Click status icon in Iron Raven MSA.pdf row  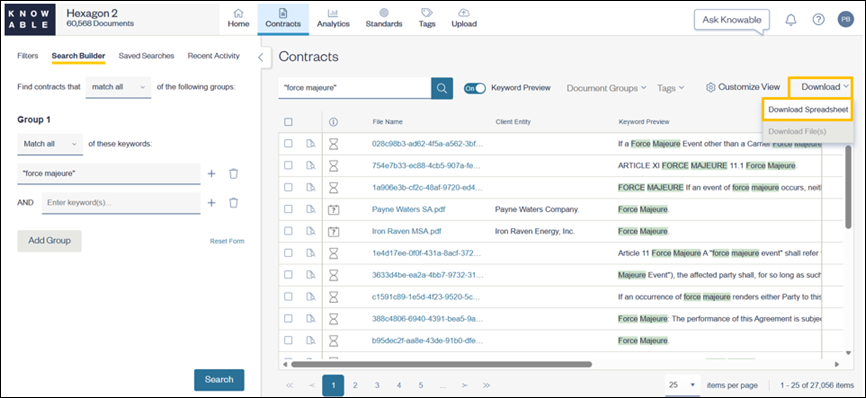(x=334, y=231)
